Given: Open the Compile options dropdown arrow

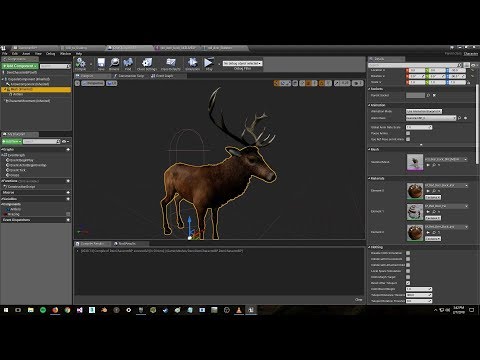Looking at the screenshot, I should point(91,64).
